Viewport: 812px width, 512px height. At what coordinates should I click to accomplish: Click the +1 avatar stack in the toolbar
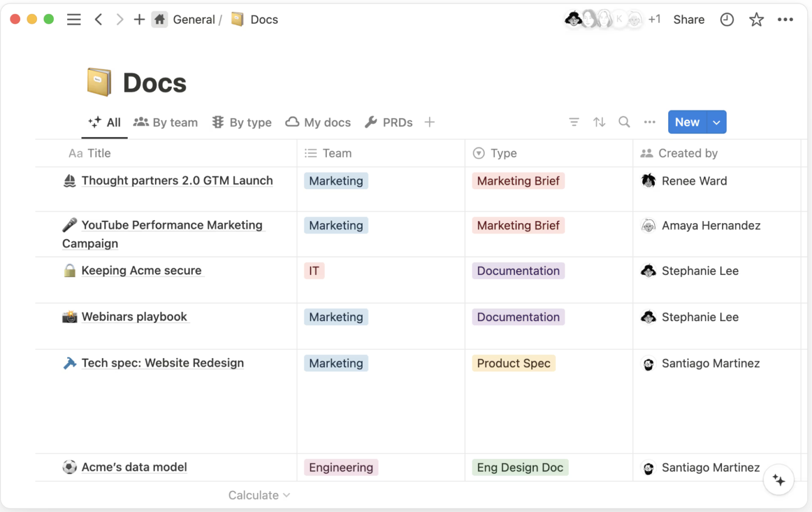pos(655,19)
